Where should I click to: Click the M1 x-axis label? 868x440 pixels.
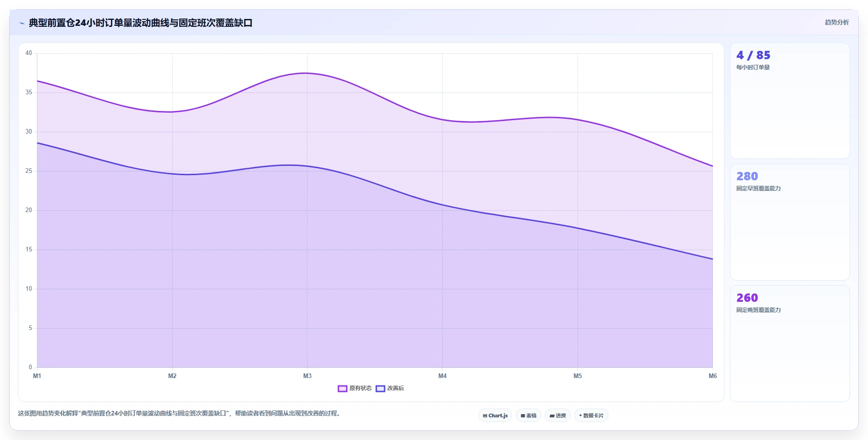37,376
